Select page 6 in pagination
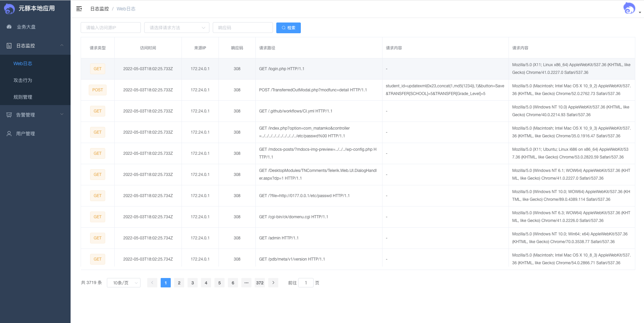The width and height of the screenshot is (644, 323). [x=233, y=283]
